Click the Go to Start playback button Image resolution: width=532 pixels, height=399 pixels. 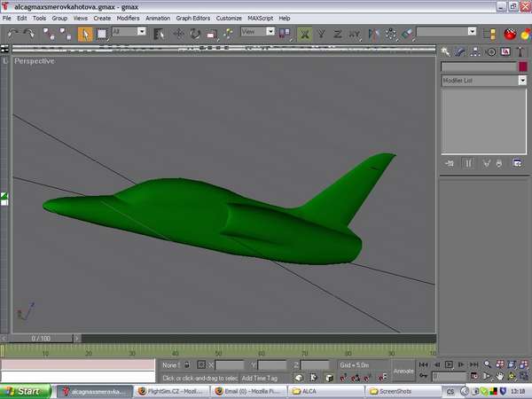point(423,364)
